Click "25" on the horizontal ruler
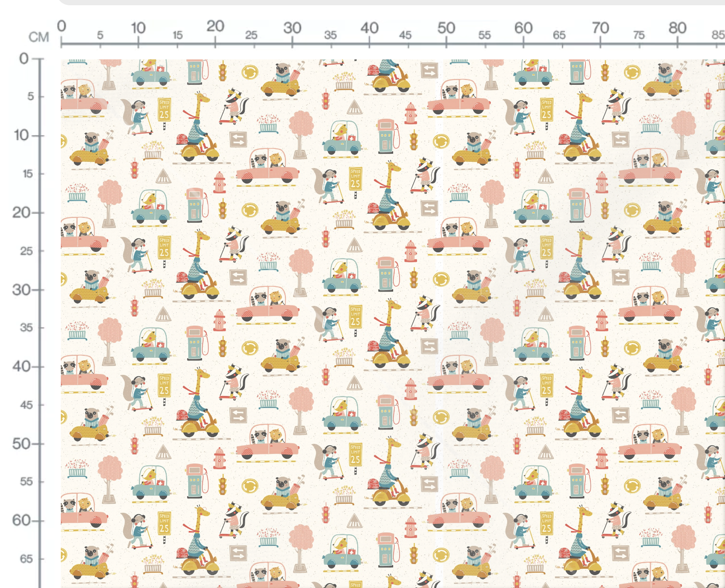The width and height of the screenshot is (725, 588). [x=251, y=35]
